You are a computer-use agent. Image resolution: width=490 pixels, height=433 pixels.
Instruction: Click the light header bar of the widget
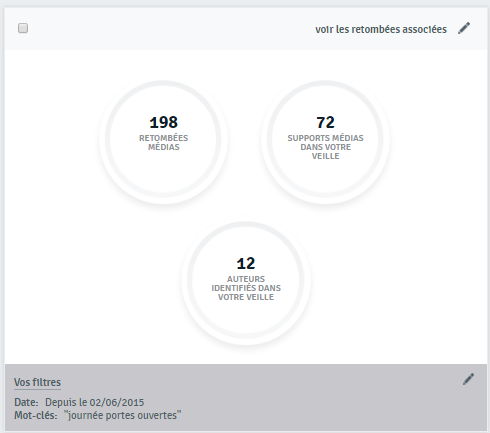(x=246, y=29)
